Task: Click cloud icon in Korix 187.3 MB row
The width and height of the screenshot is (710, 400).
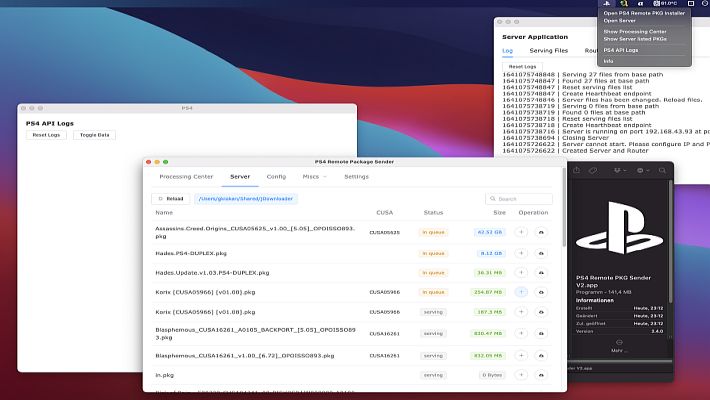Action: (x=541, y=312)
